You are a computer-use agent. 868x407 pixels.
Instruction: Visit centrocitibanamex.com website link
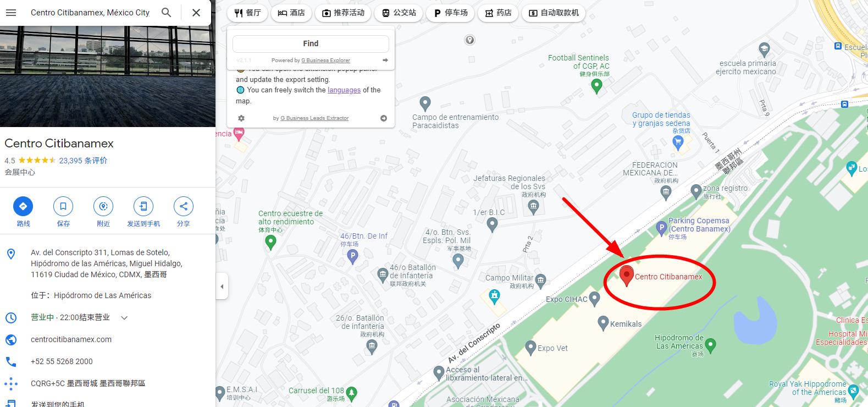click(71, 339)
